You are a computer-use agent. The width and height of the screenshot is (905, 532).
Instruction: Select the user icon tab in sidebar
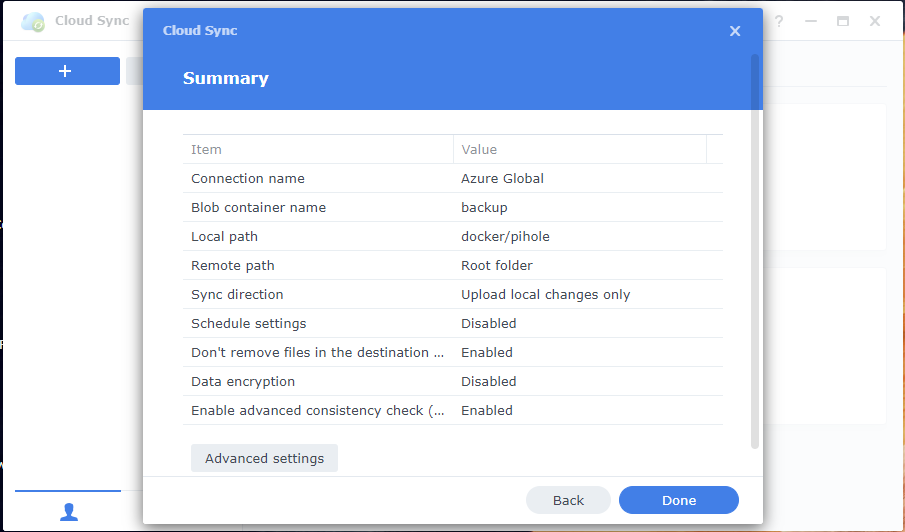69,511
